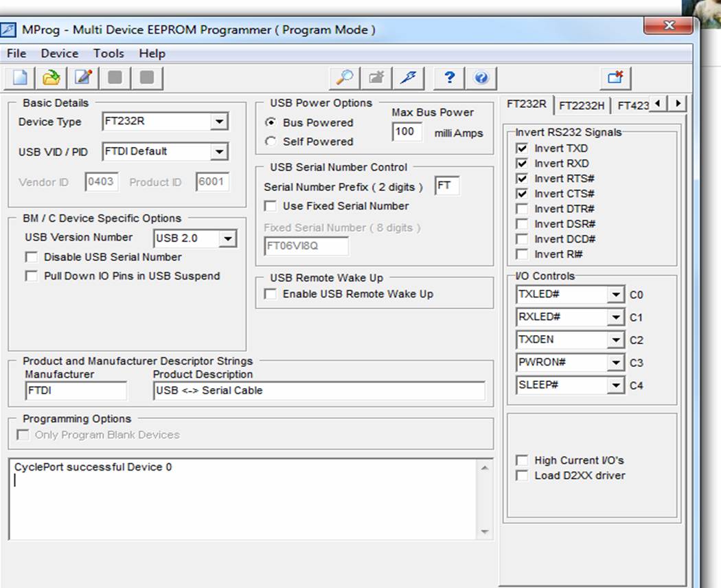Open the C0 I/O control dropdown showing TXLED#

click(616, 294)
